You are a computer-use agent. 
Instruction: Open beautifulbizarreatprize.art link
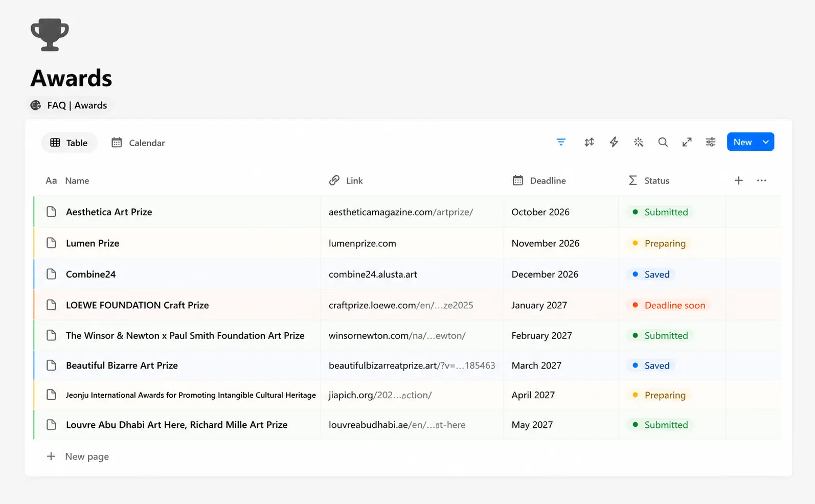click(412, 365)
